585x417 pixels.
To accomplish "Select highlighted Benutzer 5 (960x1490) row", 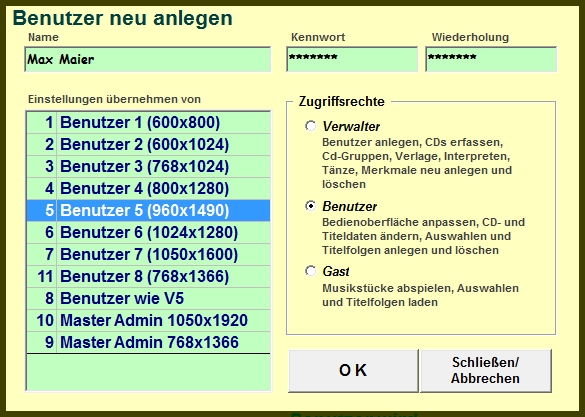I will [x=148, y=210].
